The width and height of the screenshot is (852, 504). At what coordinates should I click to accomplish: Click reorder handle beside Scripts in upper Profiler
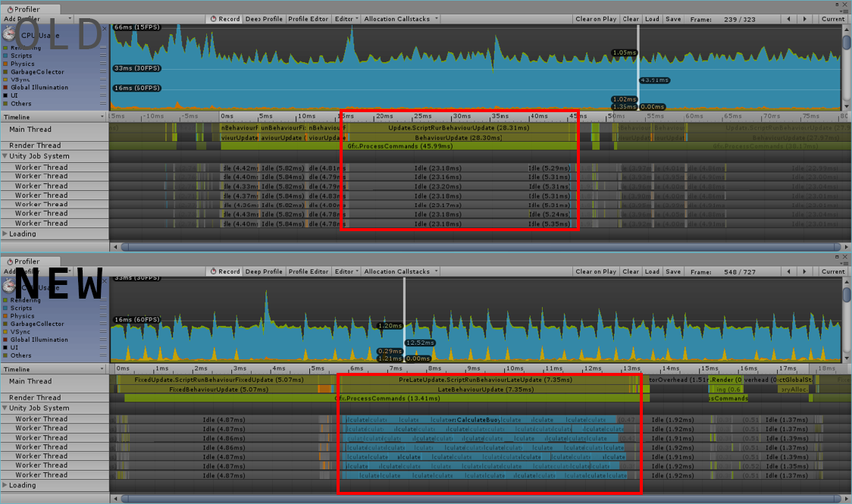tap(103, 55)
